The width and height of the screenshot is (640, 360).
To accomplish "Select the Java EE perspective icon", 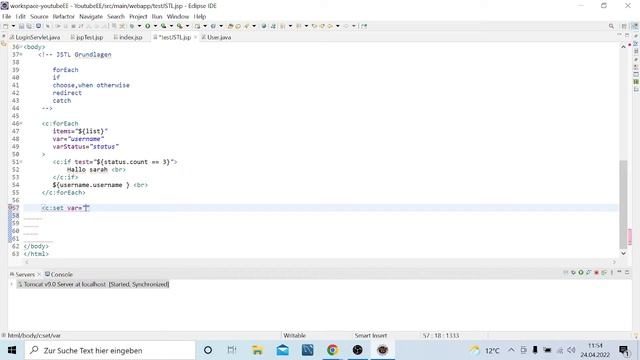I will point(635,26).
